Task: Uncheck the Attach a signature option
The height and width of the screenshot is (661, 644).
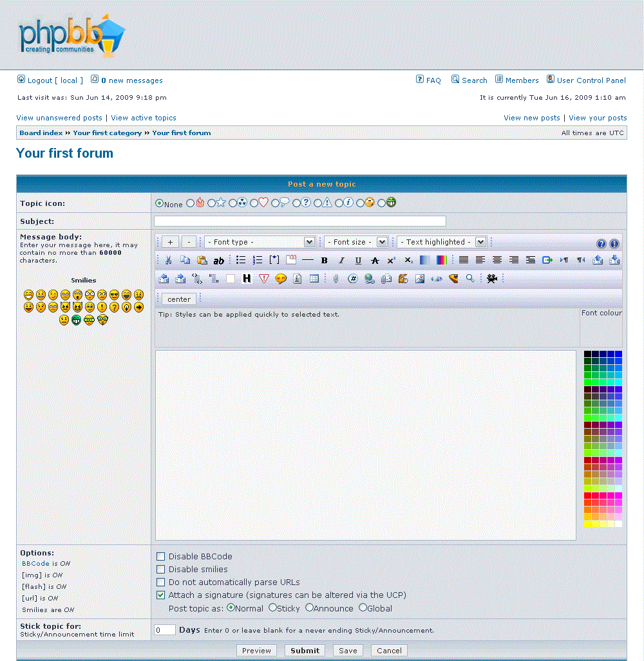Action: [x=161, y=595]
